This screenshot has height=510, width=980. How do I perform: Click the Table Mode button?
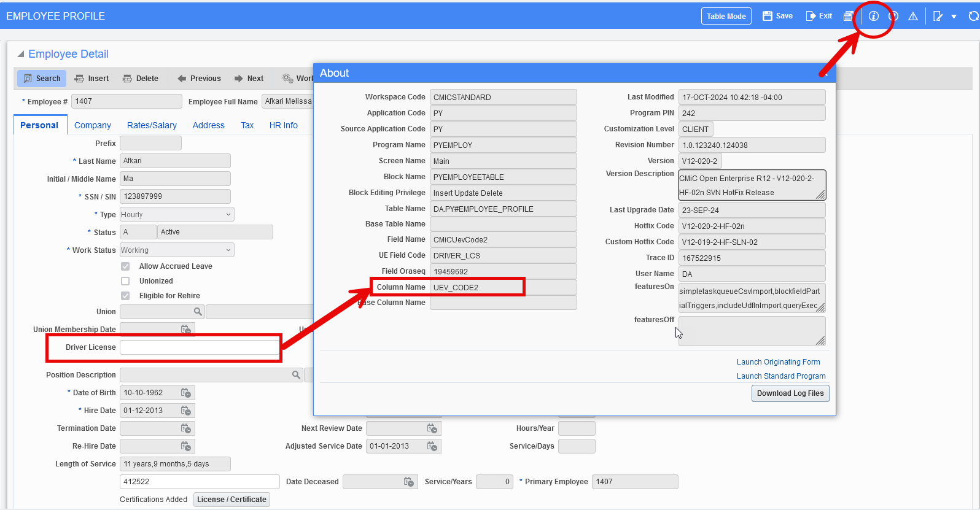pos(726,16)
